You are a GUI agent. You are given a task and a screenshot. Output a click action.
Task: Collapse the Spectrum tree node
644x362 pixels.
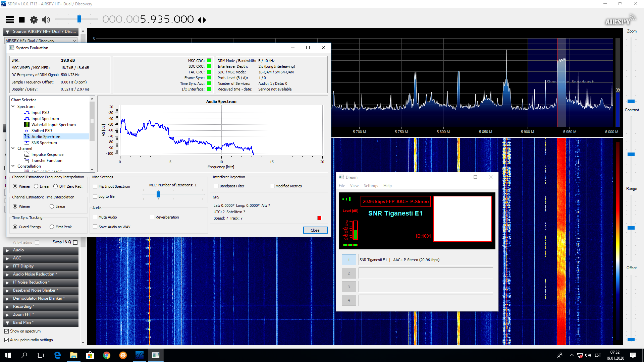coord(13,107)
